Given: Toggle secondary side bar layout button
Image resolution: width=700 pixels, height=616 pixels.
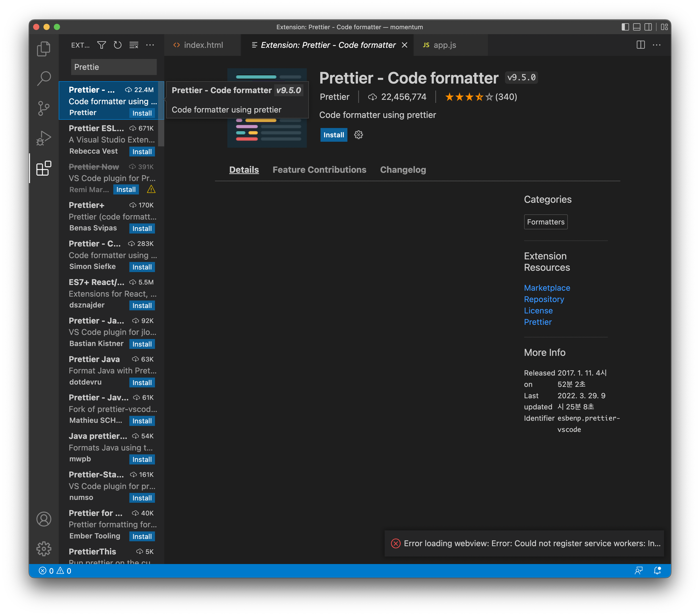Looking at the screenshot, I should [648, 27].
